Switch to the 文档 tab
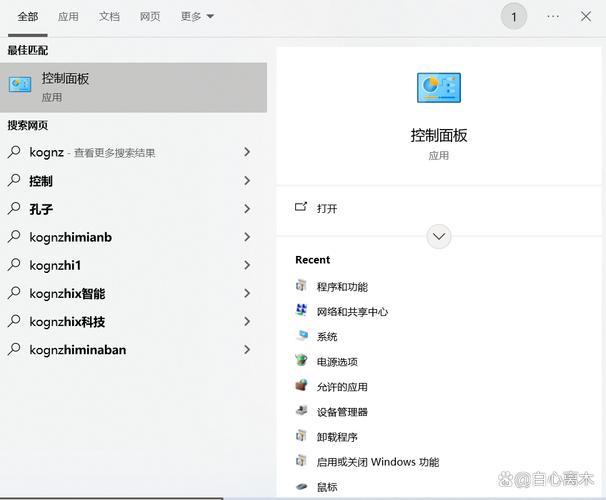The image size is (606, 500). coord(109,17)
